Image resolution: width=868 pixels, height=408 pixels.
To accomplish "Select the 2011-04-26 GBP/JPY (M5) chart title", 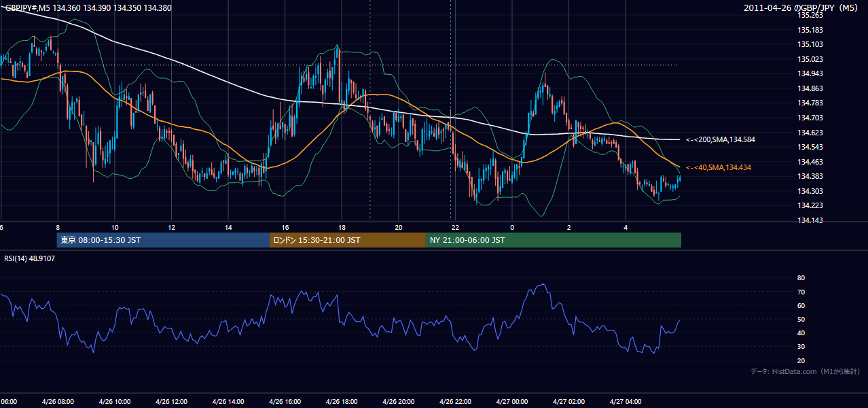I will (x=802, y=8).
